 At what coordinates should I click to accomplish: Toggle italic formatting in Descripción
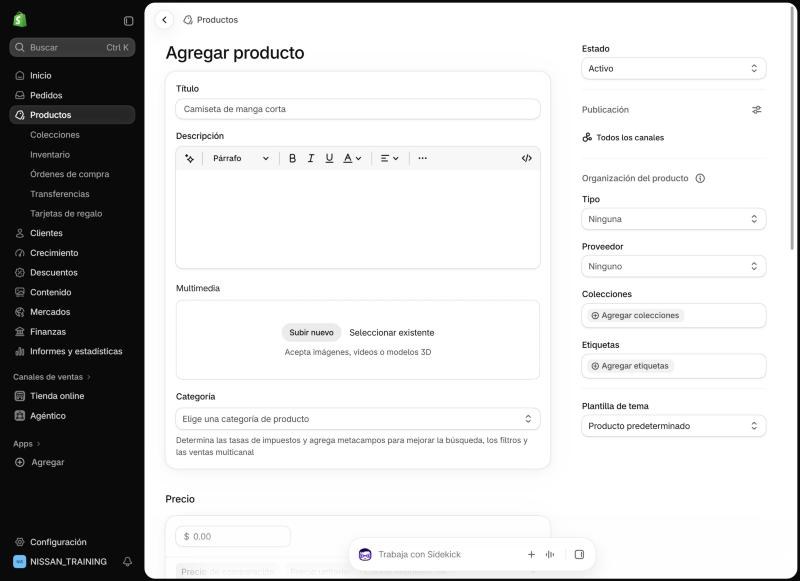coord(311,158)
